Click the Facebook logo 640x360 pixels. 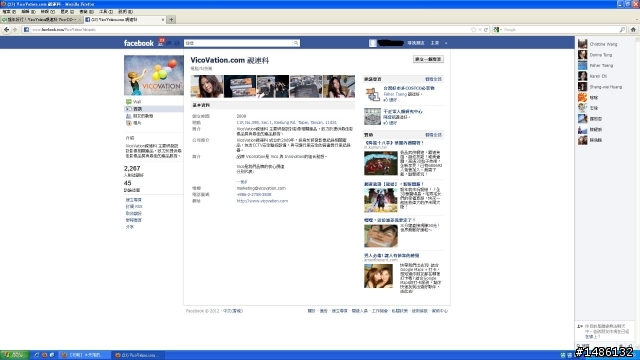click(x=138, y=43)
